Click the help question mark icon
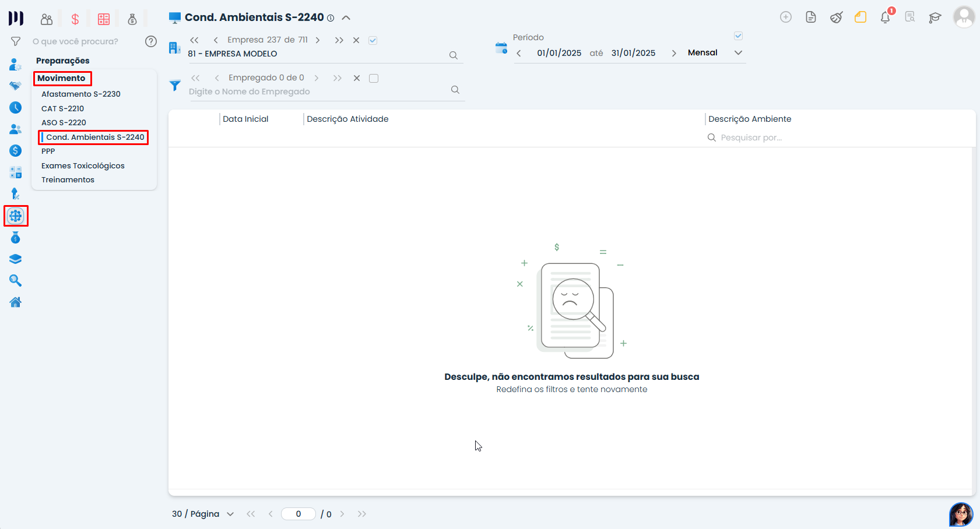 [x=151, y=41]
